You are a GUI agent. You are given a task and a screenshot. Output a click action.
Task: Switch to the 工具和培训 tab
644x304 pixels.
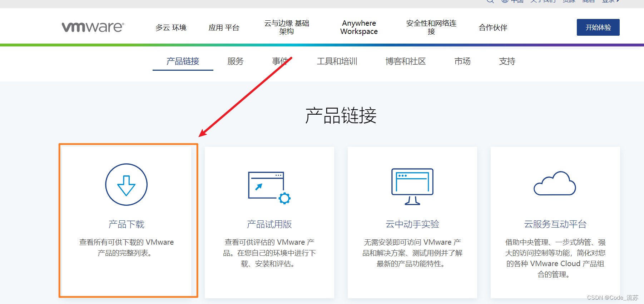click(337, 61)
